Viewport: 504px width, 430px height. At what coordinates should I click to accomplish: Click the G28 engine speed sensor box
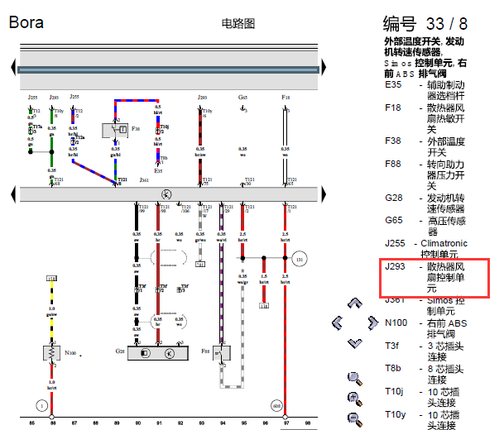(x=158, y=353)
